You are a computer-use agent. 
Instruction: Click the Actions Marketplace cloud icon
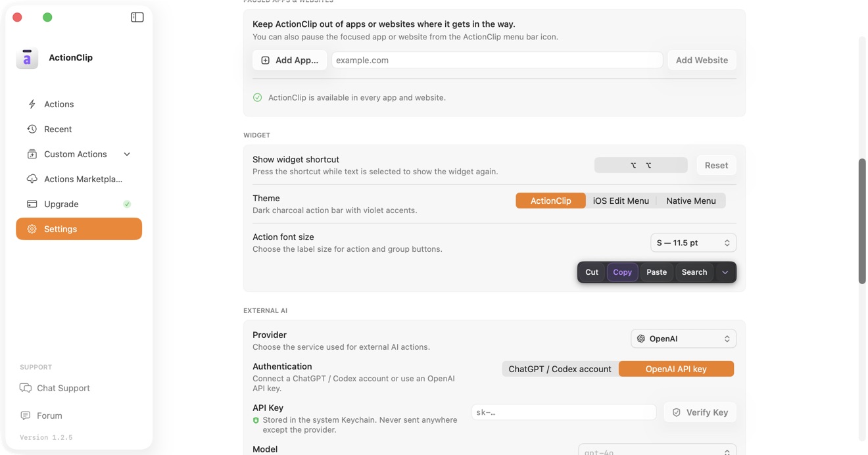coord(32,180)
